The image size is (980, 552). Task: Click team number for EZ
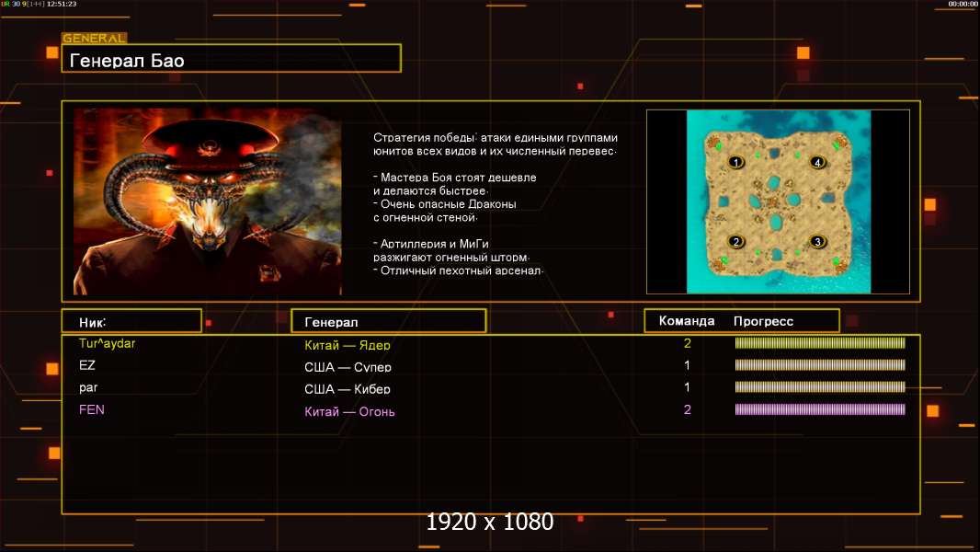[x=688, y=365]
